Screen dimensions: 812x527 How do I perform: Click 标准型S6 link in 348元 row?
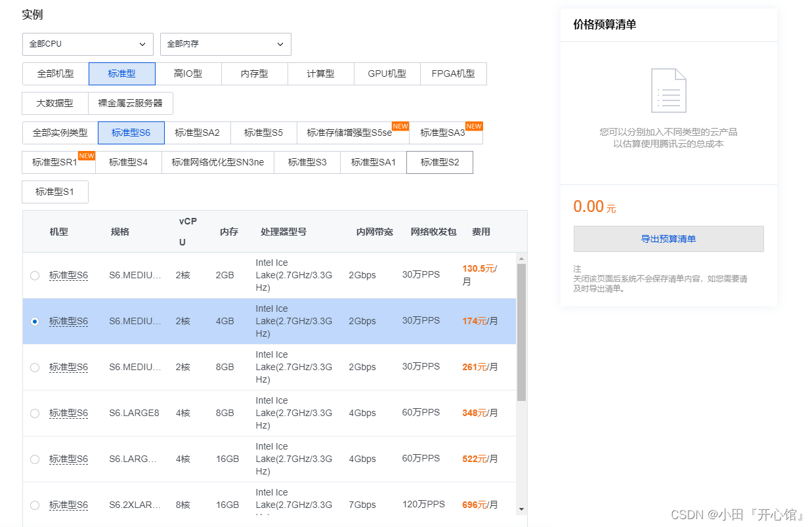coord(68,413)
